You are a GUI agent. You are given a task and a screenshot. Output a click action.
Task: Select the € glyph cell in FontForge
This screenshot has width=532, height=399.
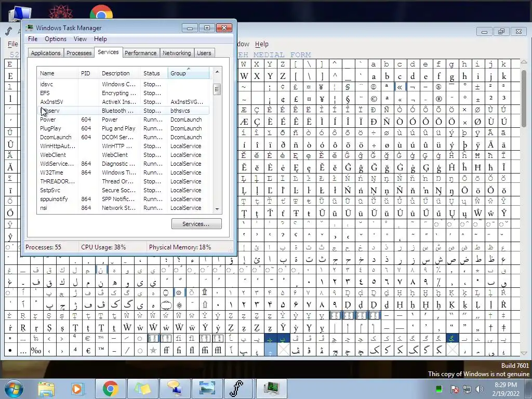[x=88, y=350]
